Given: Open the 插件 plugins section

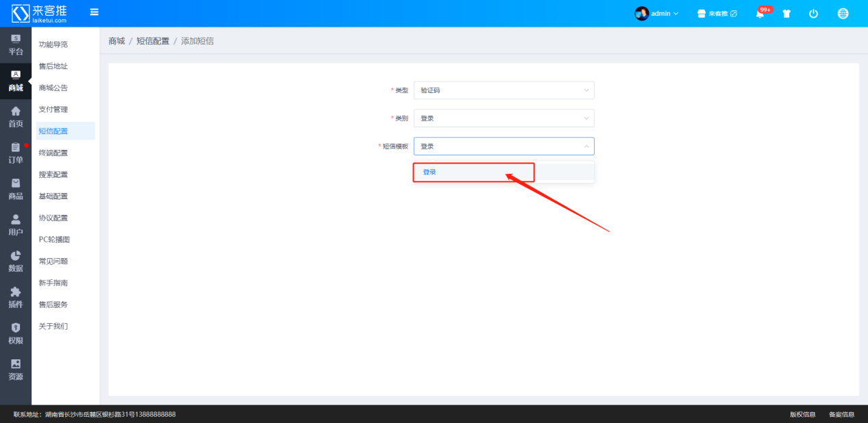Looking at the screenshot, I should (x=16, y=298).
